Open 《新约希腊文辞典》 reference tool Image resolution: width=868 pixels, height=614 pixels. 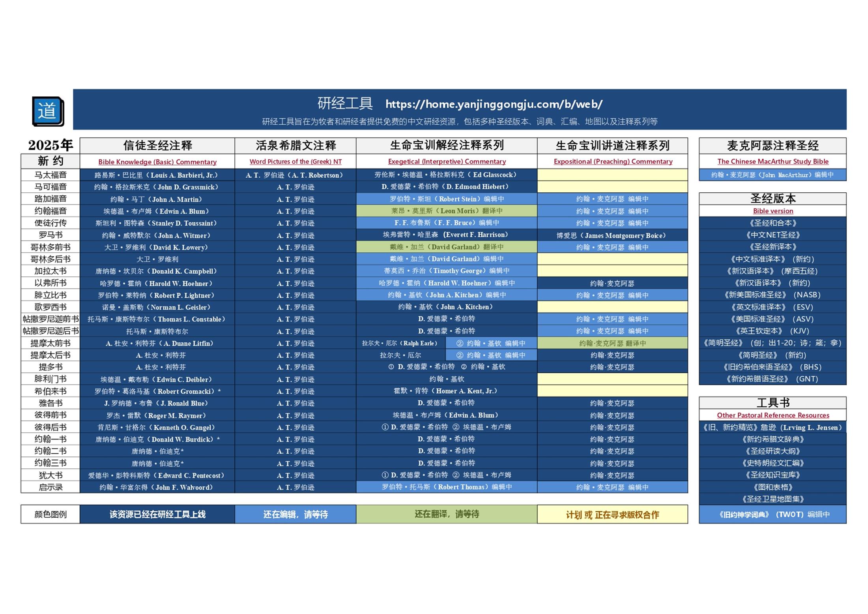pyautogui.click(x=773, y=439)
